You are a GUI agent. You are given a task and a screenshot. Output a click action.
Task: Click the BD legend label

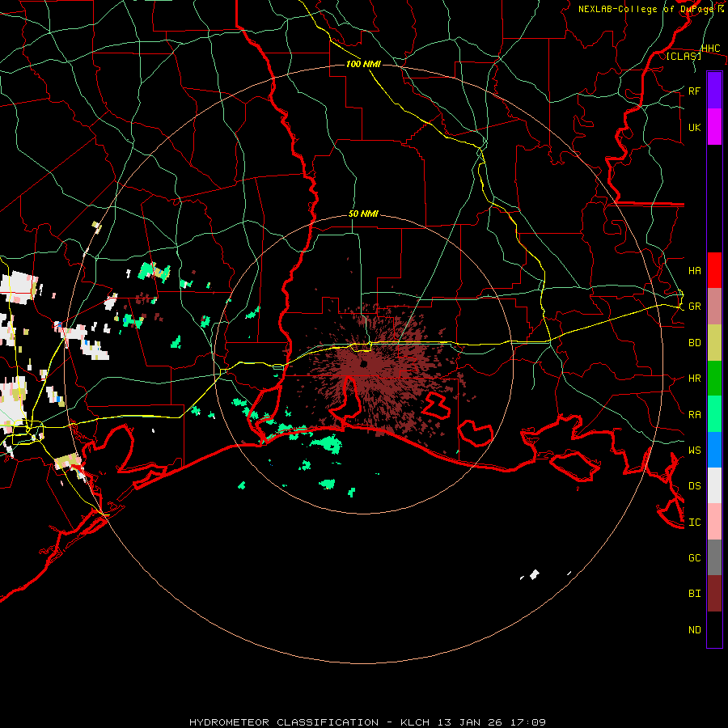point(694,343)
